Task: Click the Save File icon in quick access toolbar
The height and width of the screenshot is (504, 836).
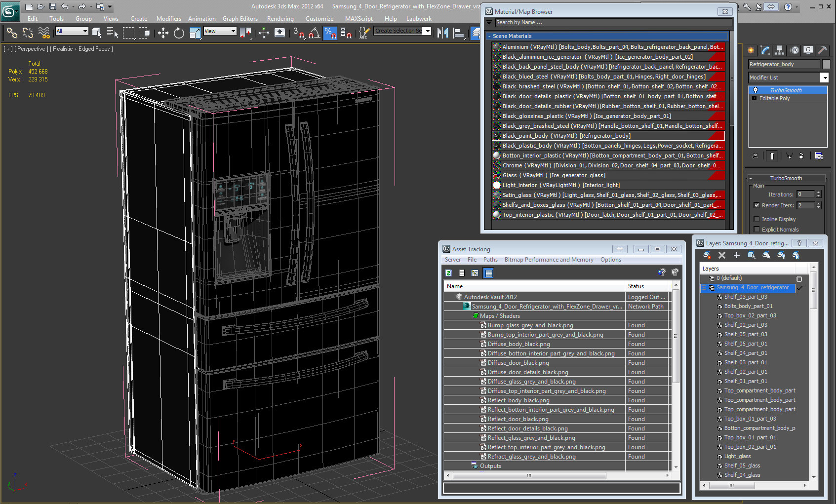Action: 53,6
